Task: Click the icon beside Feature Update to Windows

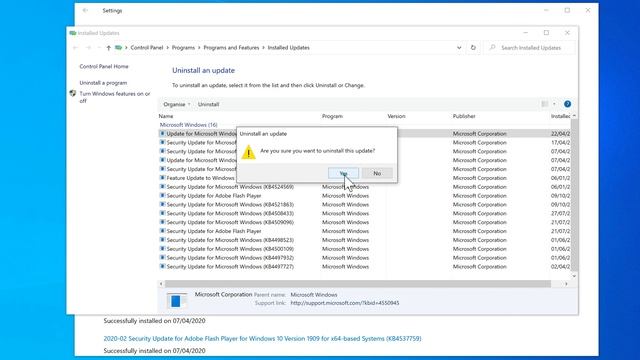Action: click(162, 178)
